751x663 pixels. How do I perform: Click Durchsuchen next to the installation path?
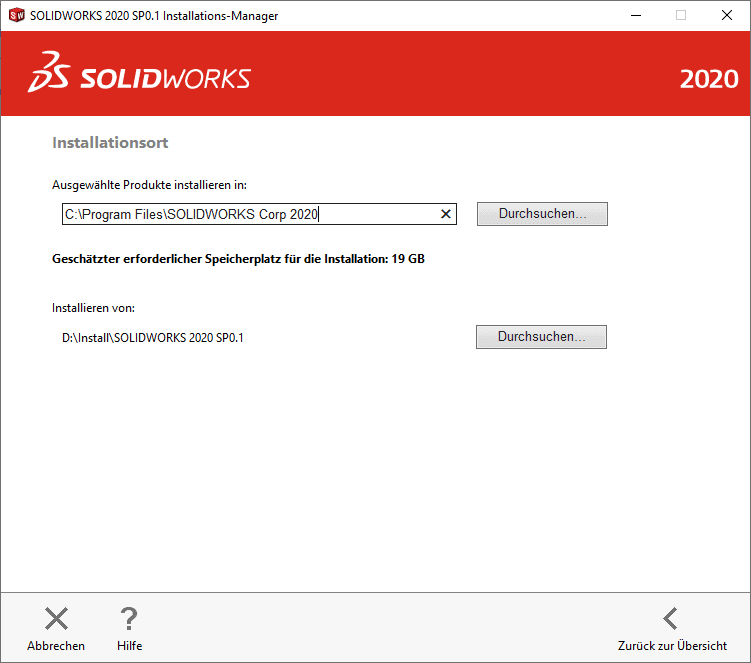(x=542, y=214)
